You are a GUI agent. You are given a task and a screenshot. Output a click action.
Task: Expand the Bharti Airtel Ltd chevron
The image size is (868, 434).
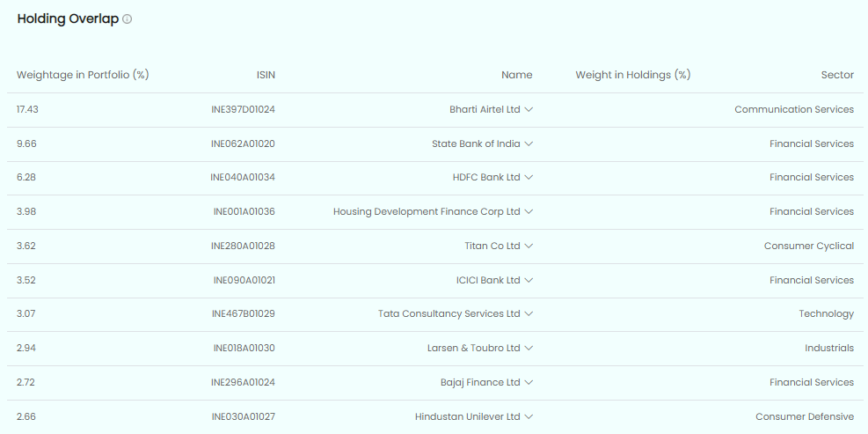529,110
